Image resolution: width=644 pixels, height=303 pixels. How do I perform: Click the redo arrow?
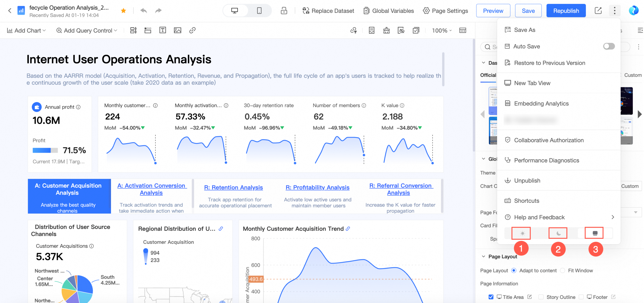click(x=158, y=11)
